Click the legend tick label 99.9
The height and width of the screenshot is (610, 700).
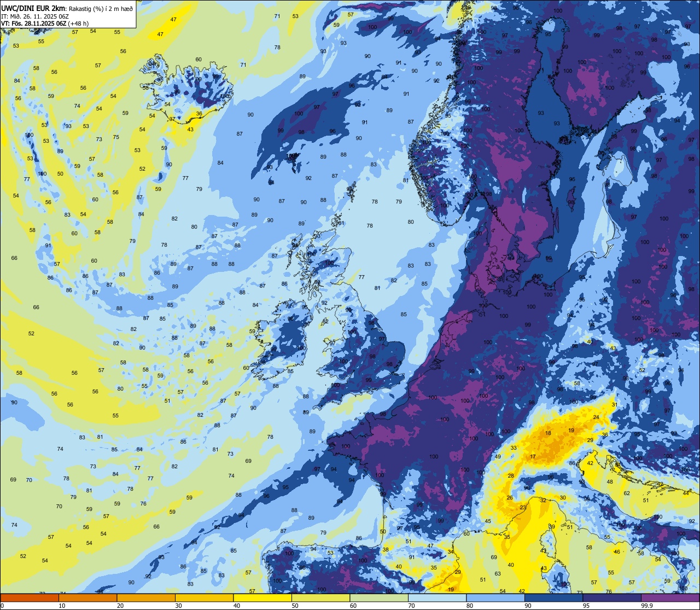(x=647, y=606)
